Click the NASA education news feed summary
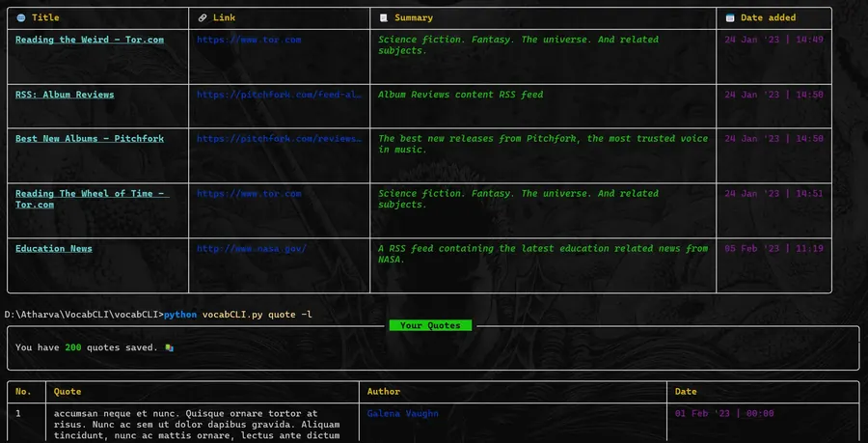868x443 pixels. pyautogui.click(x=543, y=254)
